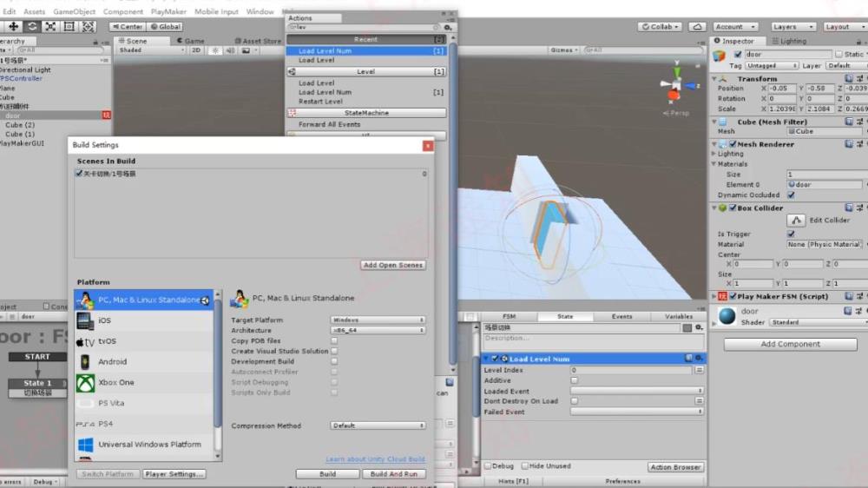The image size is (868, 488).
Task: Select PS4 platform in Build Settings
Action: pos(144,424)
